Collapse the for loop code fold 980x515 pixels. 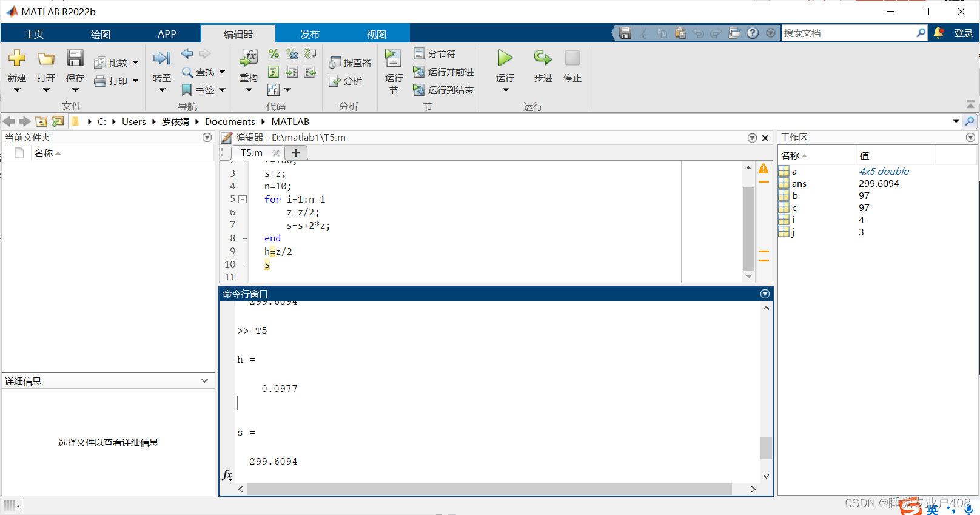243,199
